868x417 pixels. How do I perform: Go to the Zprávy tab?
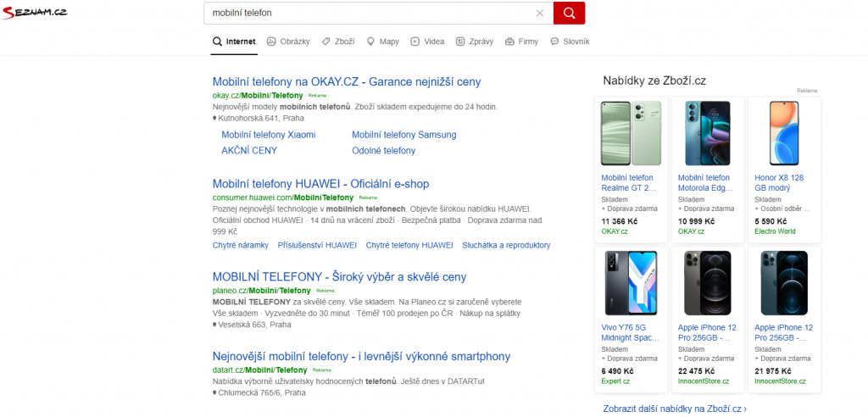tap(475, 42)
